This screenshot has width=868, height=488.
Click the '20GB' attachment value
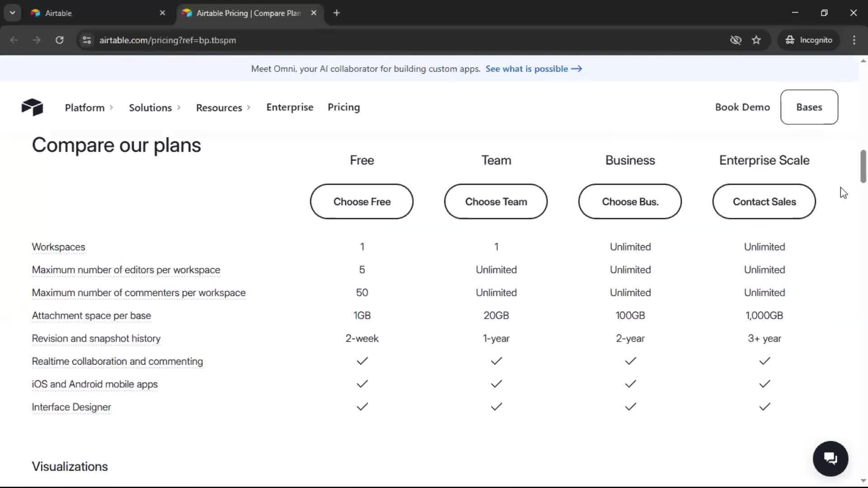[496, 315]
